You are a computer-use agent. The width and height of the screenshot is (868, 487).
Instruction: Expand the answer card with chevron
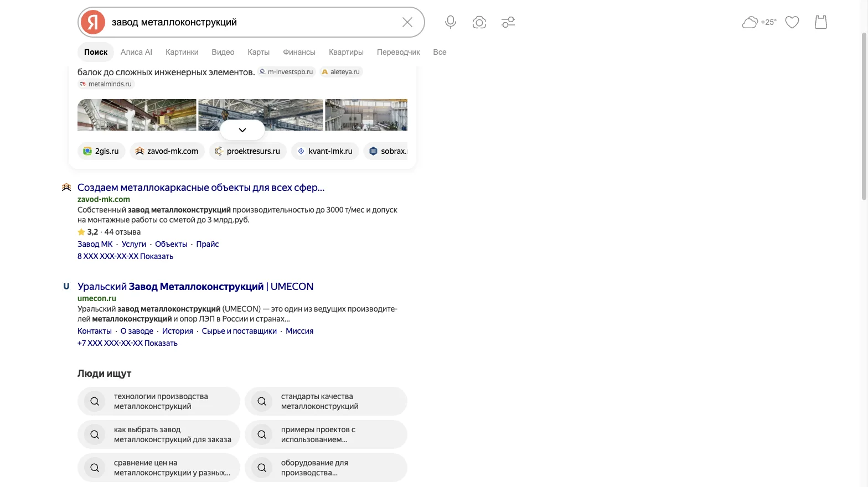(x=242, y=130)
